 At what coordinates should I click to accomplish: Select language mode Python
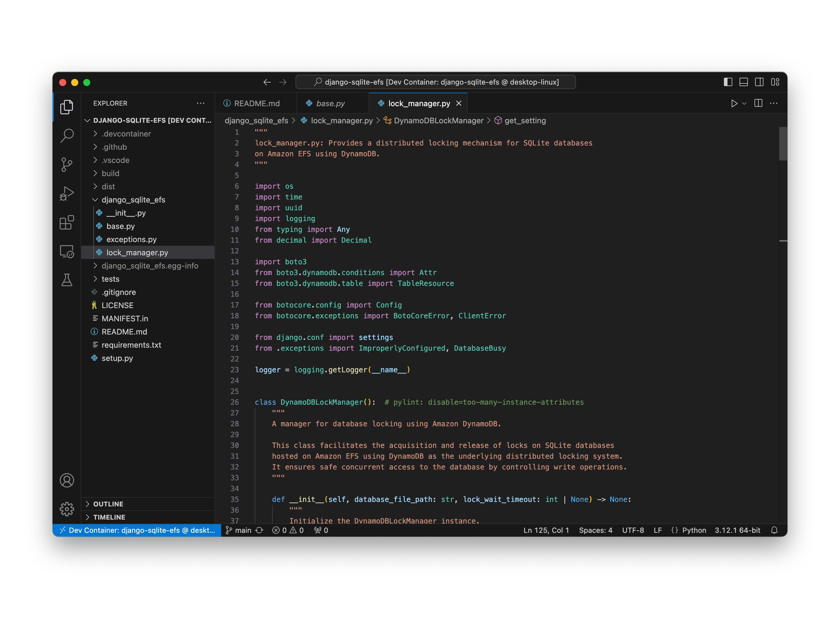694,530
